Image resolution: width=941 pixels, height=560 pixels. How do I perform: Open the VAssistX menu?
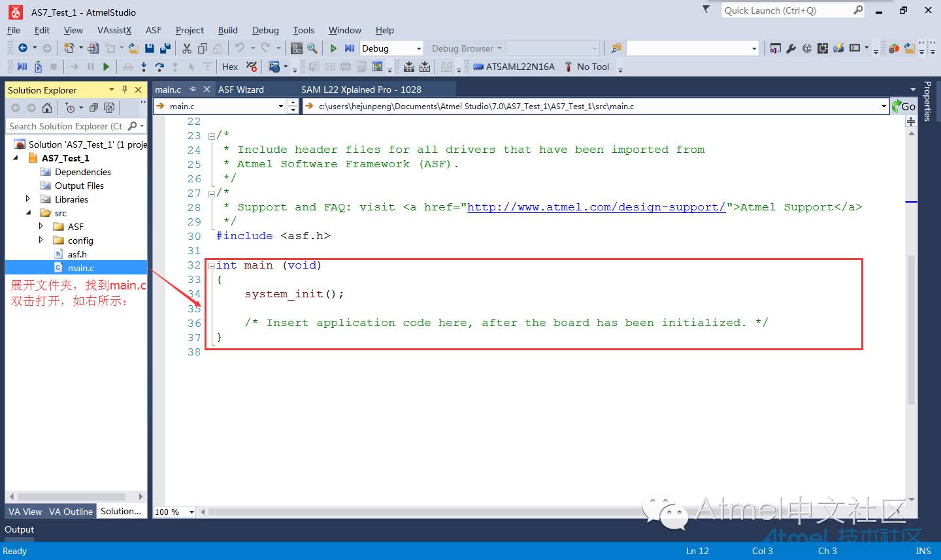point(114,30)
